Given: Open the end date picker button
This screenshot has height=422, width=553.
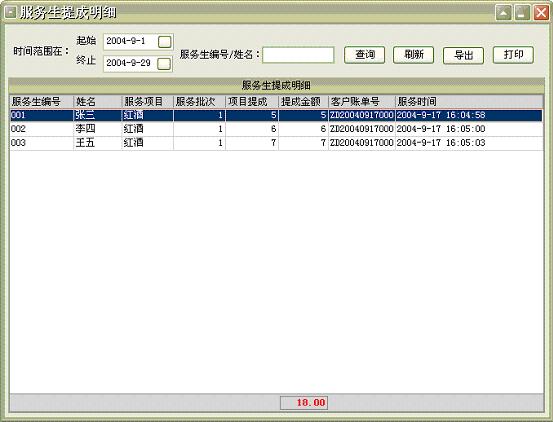Looking at the screenshot, I should 164,64.
